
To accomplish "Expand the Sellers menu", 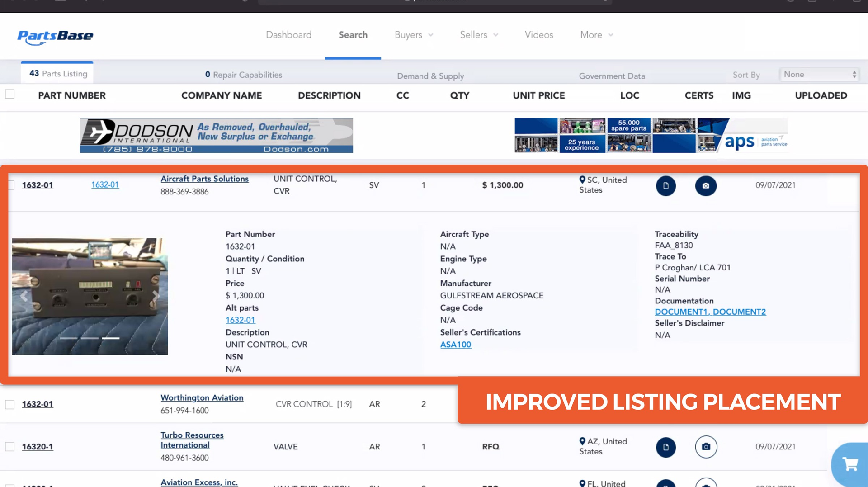I will tap(479, 35).
